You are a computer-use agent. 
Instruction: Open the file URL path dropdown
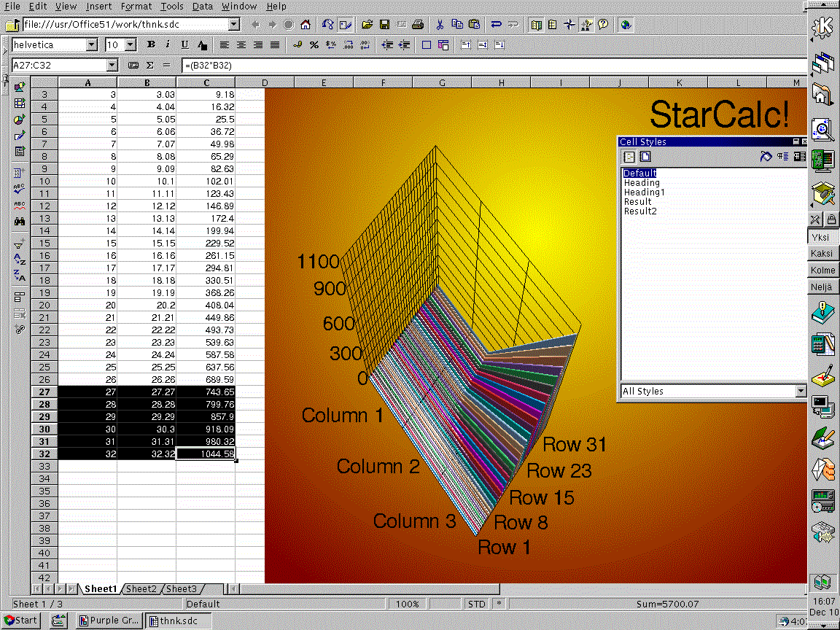(233, 25)
